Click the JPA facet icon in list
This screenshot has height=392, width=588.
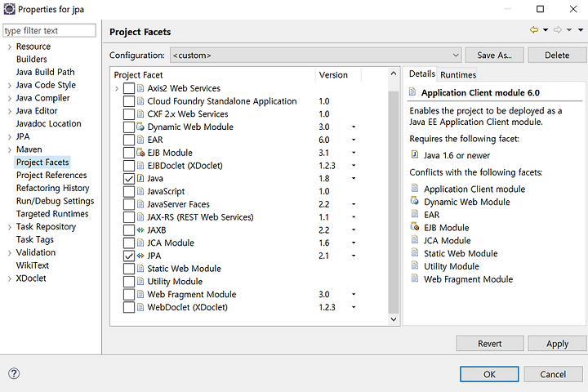coord(140,256)
